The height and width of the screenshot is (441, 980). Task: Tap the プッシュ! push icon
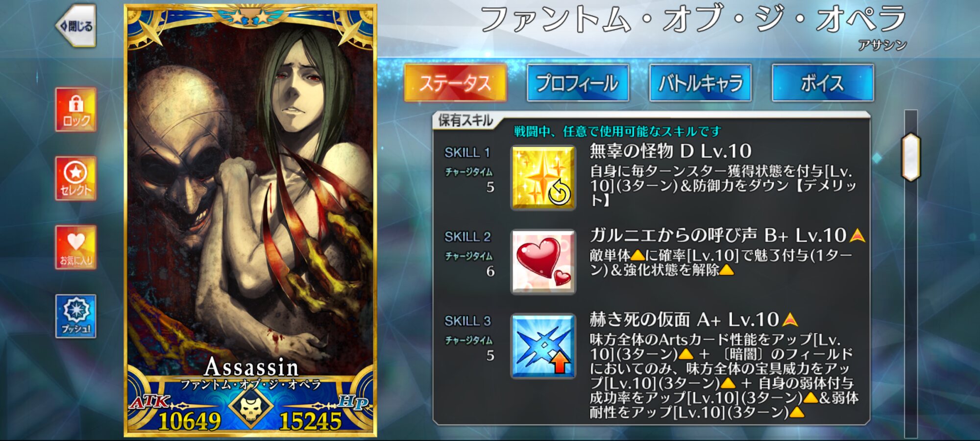(x=75, y=316)
